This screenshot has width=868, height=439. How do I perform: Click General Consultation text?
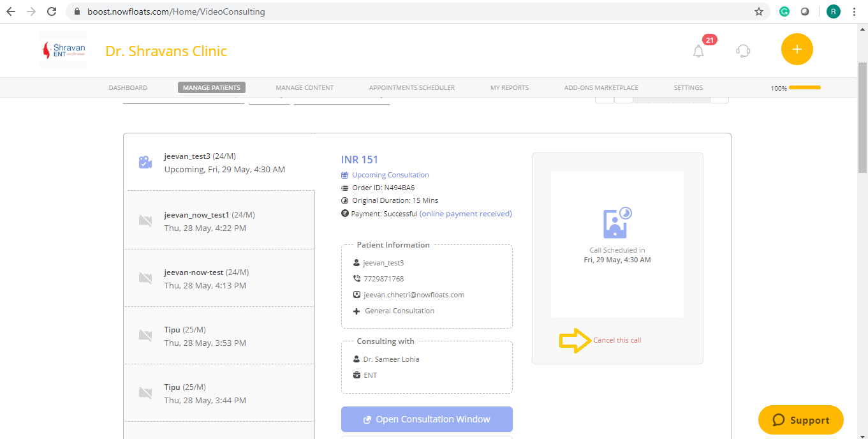tap(400, 311)
